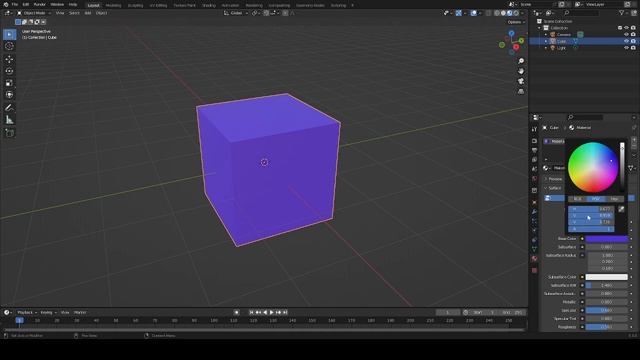Open the File menu
Image resolution: width=640 pixels, height=360 pixels.
[x=15, y=4]
